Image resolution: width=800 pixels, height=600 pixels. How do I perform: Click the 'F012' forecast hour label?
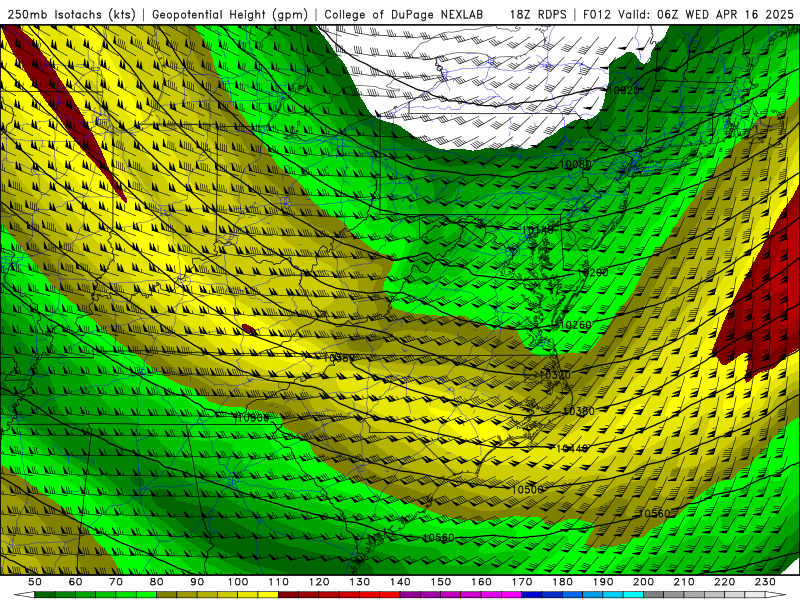[597, 14]
